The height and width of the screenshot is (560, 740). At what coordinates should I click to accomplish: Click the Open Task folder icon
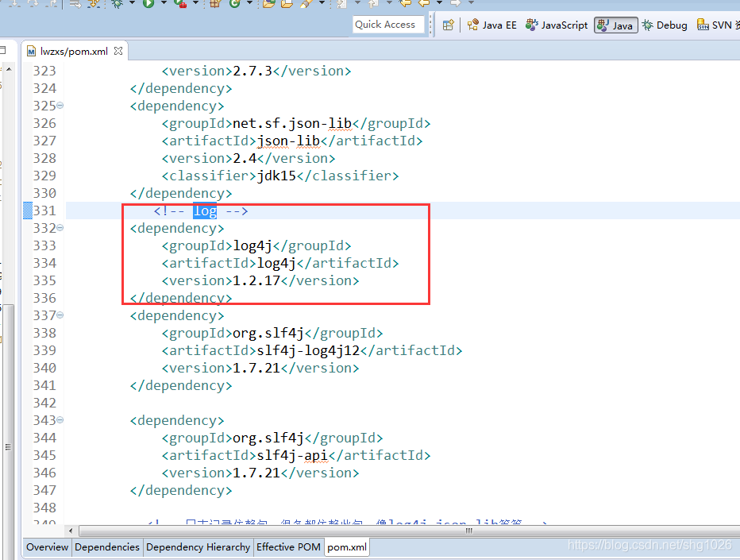tap(287, 4)
